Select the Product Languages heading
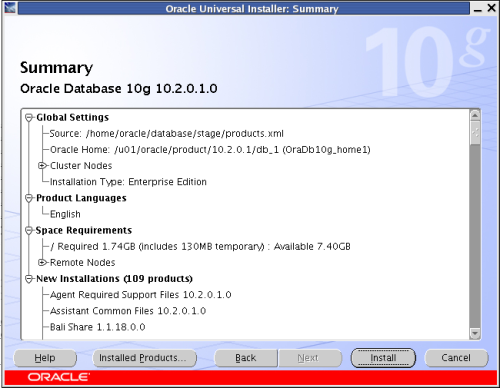The height and width of the screenshot is (388, 500). 81,198
